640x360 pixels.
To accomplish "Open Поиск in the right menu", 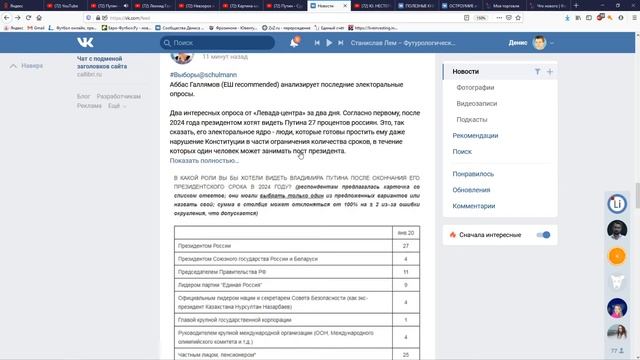I will pos(462,151).
